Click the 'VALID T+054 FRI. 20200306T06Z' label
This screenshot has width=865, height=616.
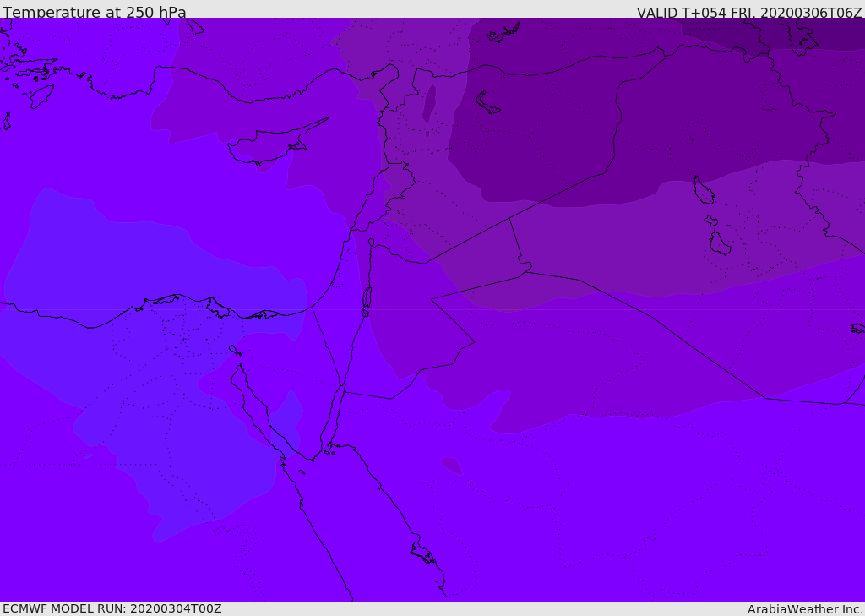pyautogui.click(x=749, y=12)
